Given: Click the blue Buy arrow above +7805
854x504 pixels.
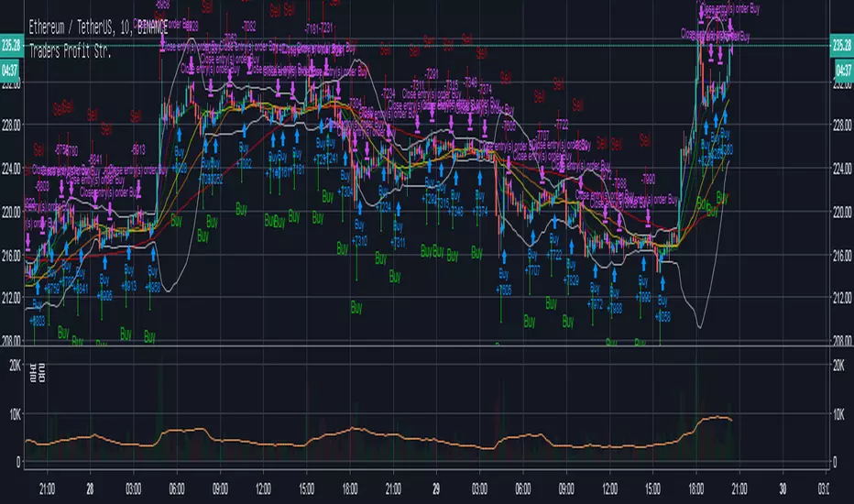Looking at the screenshot, I should tap(504, 257).
